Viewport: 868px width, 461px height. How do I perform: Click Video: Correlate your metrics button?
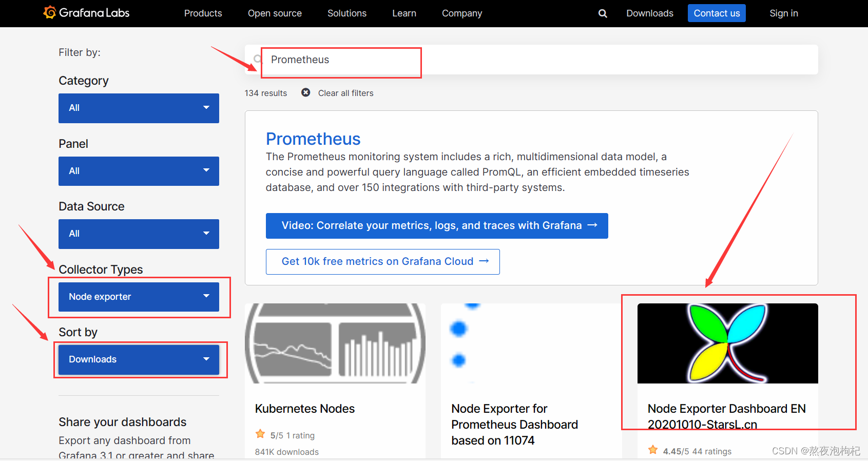437,226
